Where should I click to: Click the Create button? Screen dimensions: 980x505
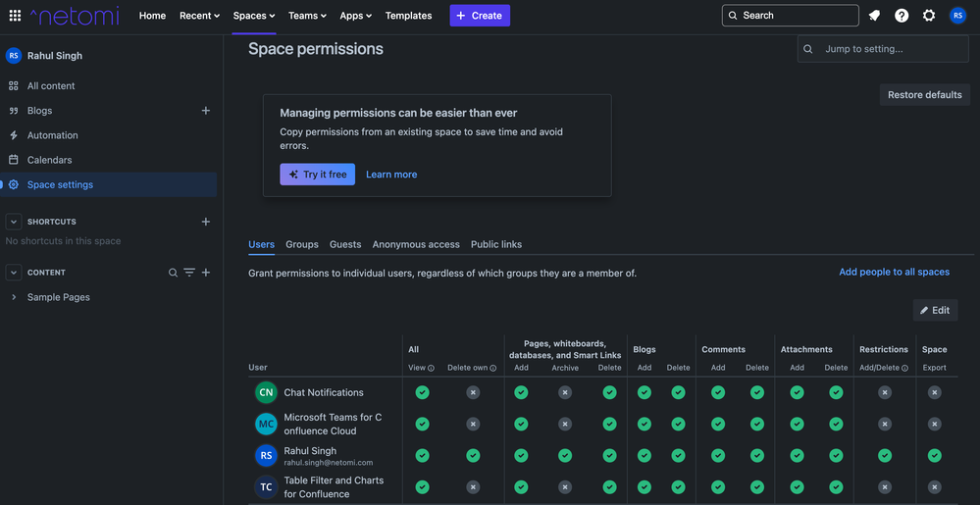[480, 16]
